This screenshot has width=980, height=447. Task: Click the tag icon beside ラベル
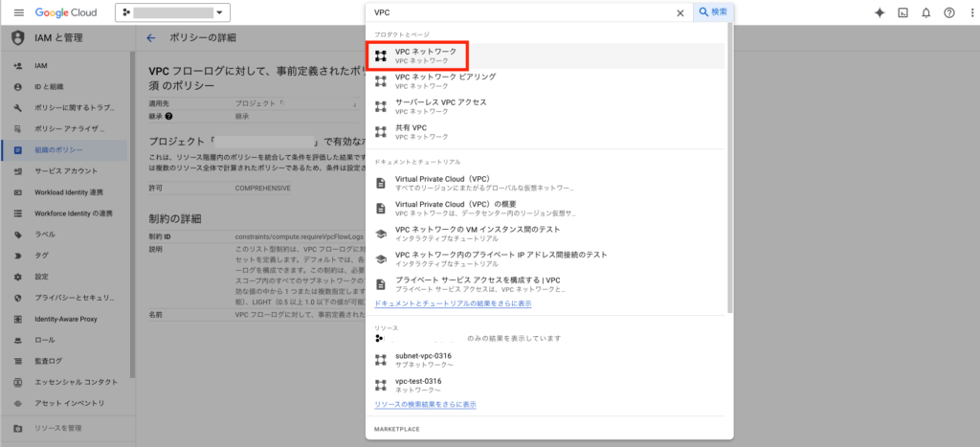pos(18,235)
